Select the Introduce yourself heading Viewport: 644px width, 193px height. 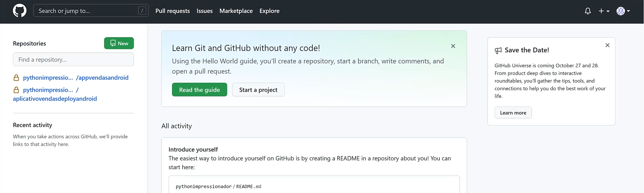click(x=193, y=150)
